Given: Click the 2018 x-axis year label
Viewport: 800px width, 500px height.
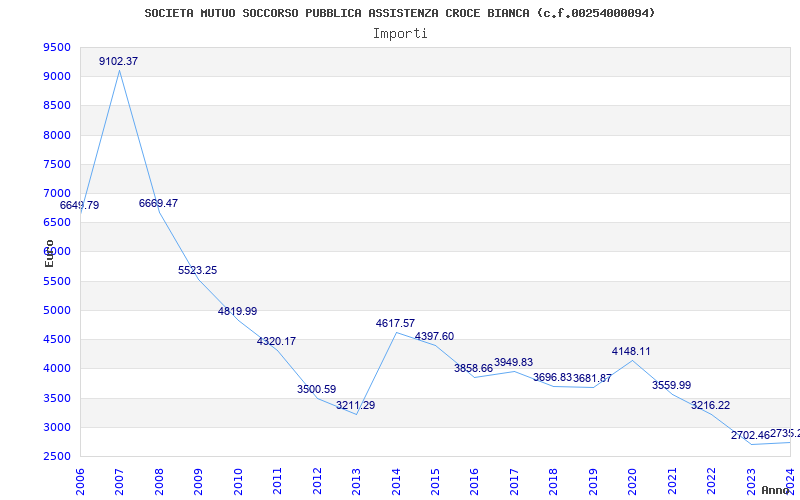Looking at the screenshot, I should (554, 481).
